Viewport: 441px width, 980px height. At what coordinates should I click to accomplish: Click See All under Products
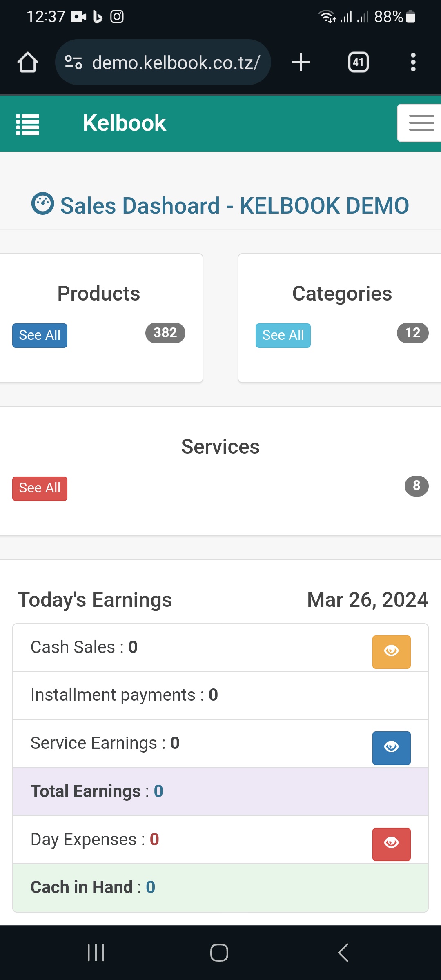[40, 336]
